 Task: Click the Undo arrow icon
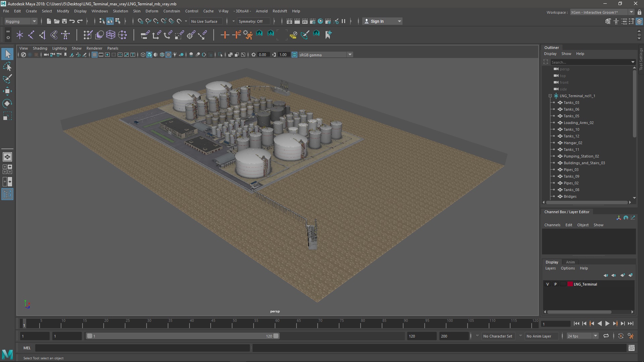[x=72, y=21]
